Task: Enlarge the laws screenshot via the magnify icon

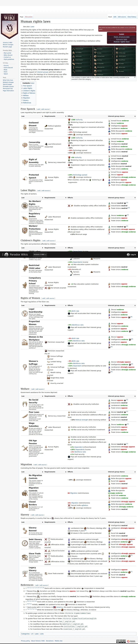Action: click(x=135, y=77)
